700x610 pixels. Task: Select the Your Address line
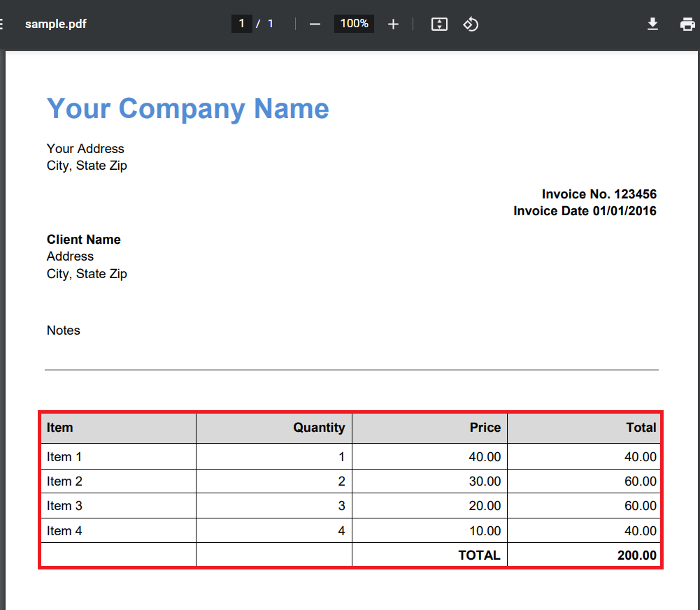85,149
